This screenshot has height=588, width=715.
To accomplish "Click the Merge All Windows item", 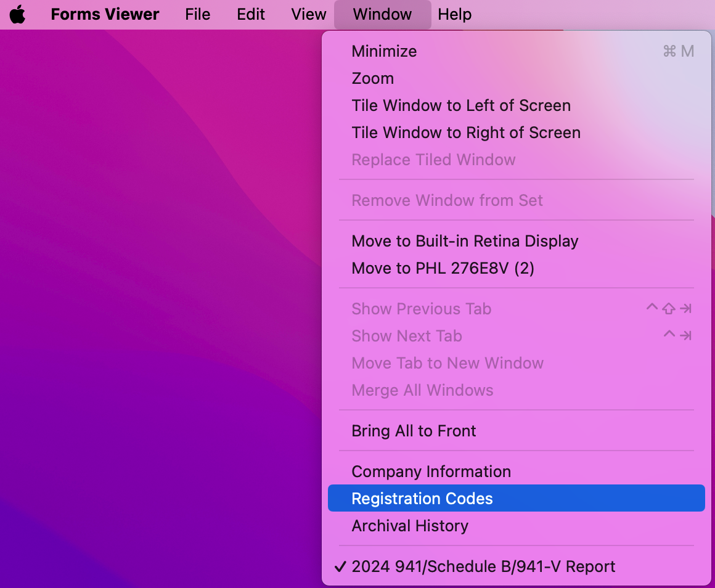I will 422,390.
